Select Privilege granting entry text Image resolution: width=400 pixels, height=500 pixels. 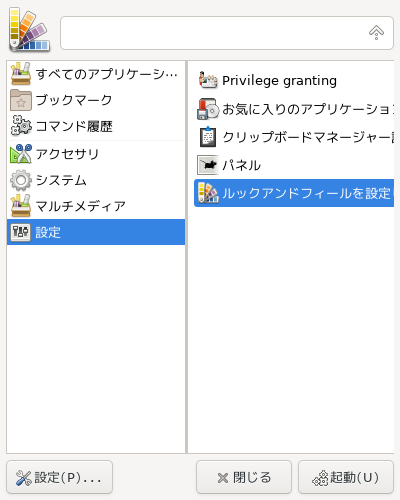coord(279,81)
